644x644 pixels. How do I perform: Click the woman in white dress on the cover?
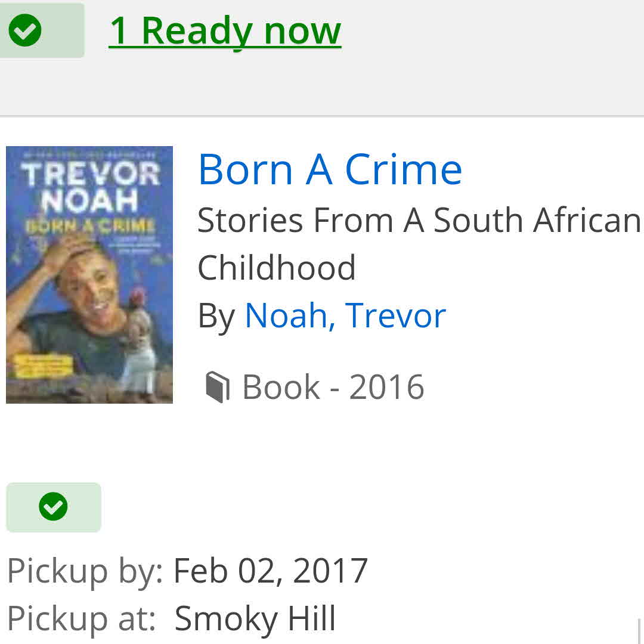(144, 346)
